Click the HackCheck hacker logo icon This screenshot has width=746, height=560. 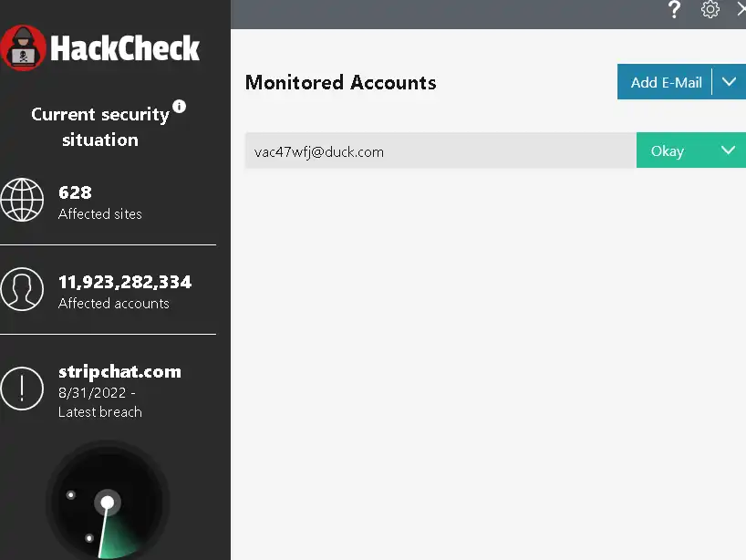point(24,48)
